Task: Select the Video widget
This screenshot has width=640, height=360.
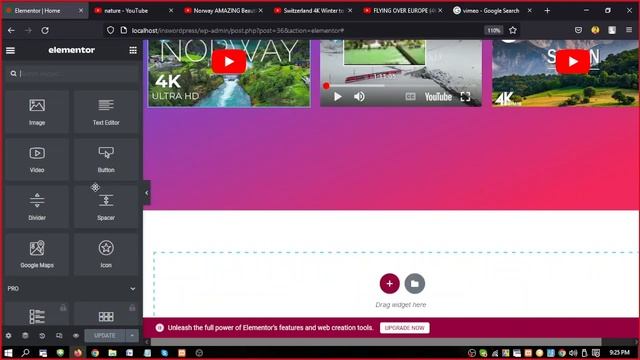Action: 37,160
